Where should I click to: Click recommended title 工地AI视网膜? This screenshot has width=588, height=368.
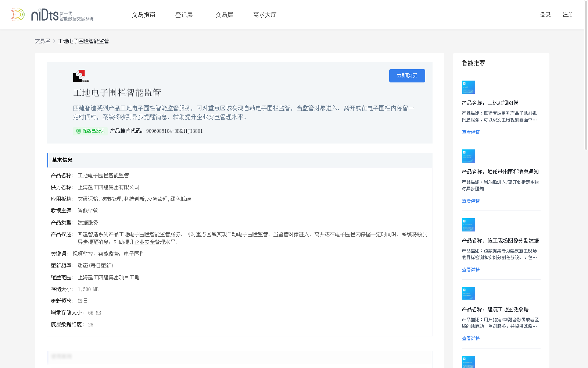[503, 103]
